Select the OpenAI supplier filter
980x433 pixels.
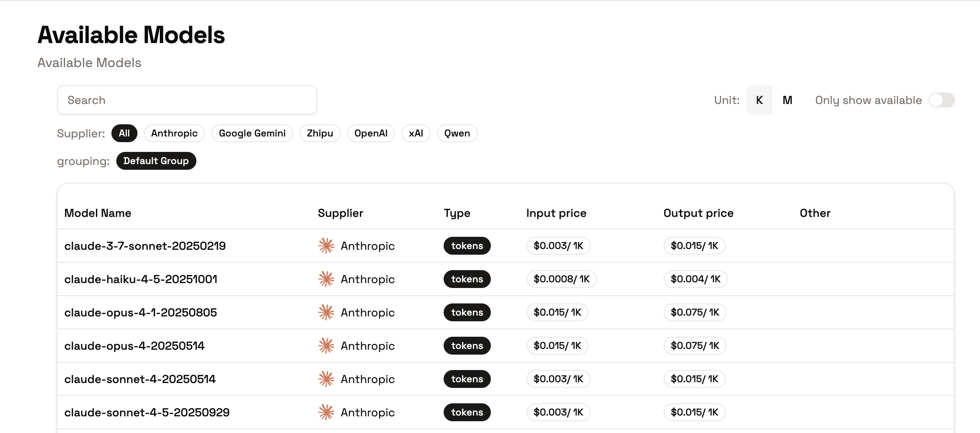click(370, 133)
